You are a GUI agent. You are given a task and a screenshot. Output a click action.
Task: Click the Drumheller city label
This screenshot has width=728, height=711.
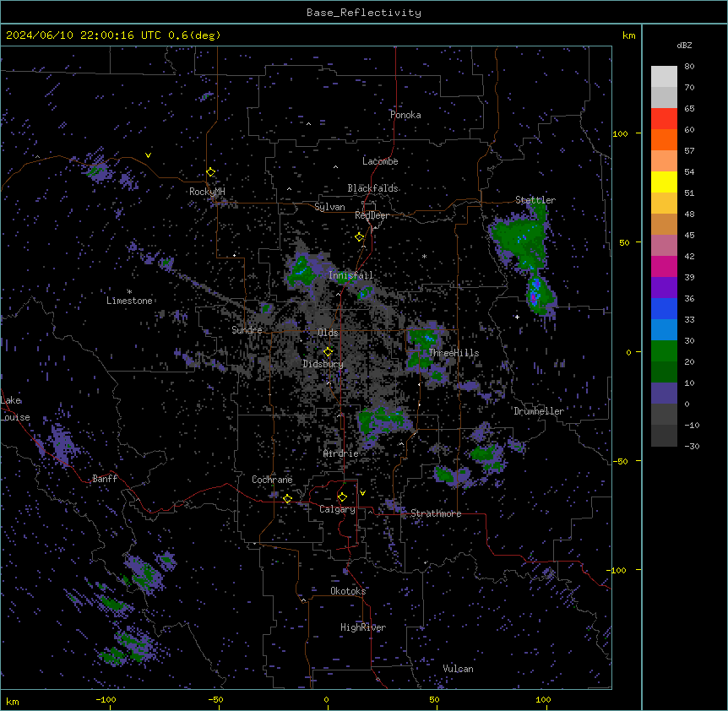539,411
